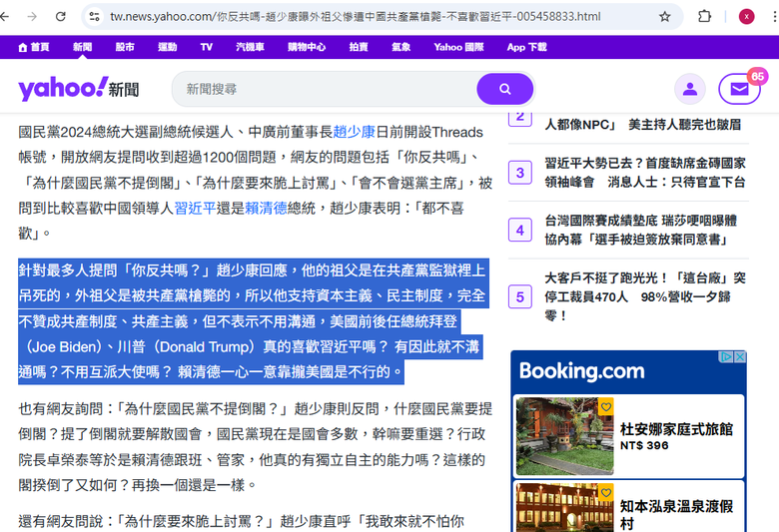Focus the 新聞搜尋 search field
Image resolution: width=779 pixels, height=532 pixels.
click(326, 90)
